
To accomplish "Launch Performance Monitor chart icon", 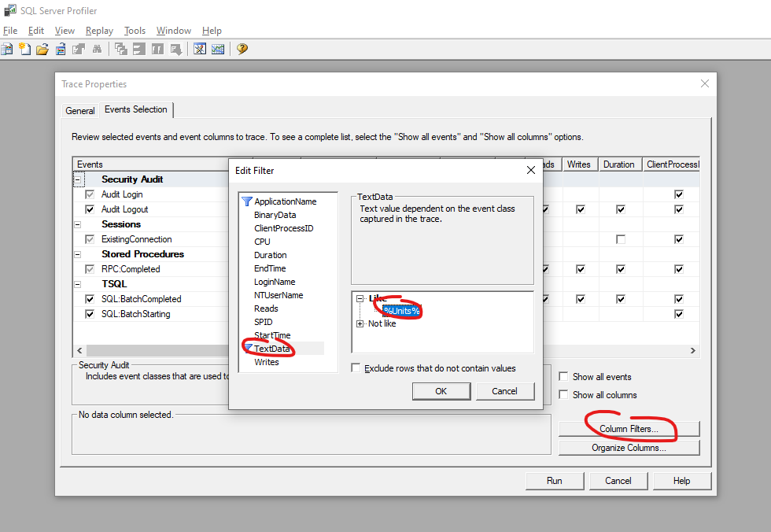I will click(218, 49).
